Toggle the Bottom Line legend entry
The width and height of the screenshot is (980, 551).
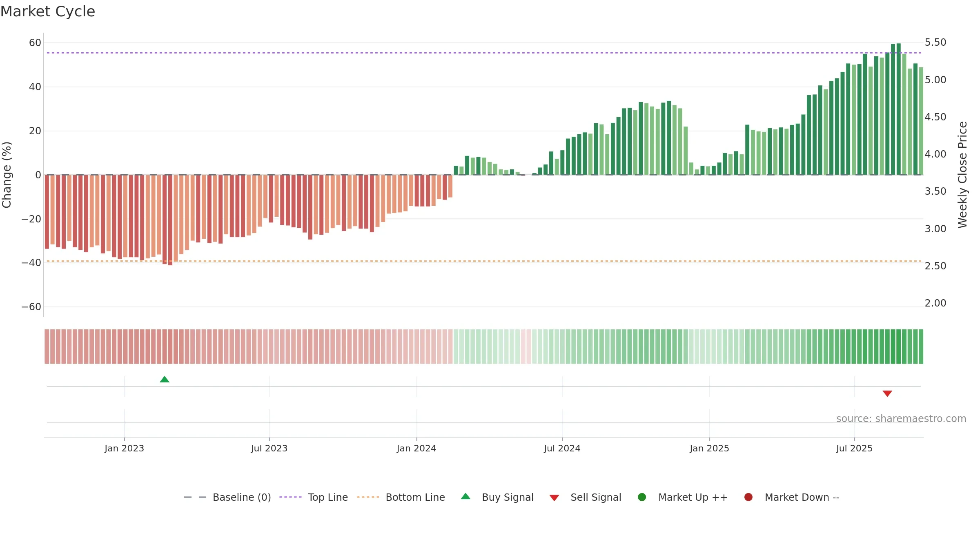401,497
